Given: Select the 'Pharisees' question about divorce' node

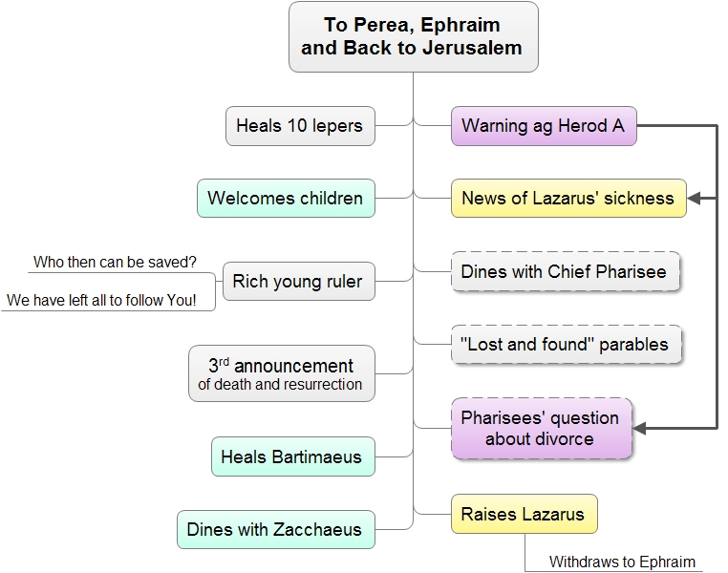Looking at the screenshot, I should click(x=542, y=428).
